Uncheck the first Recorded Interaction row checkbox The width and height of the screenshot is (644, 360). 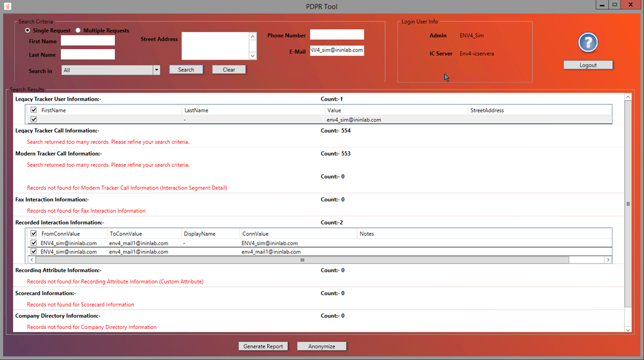click(33, 243)
